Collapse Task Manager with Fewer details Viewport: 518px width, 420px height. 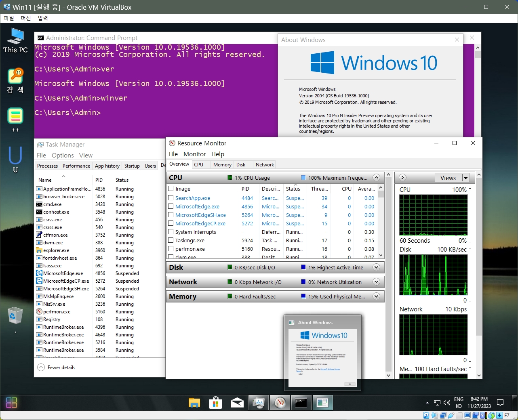click(57, 367)
